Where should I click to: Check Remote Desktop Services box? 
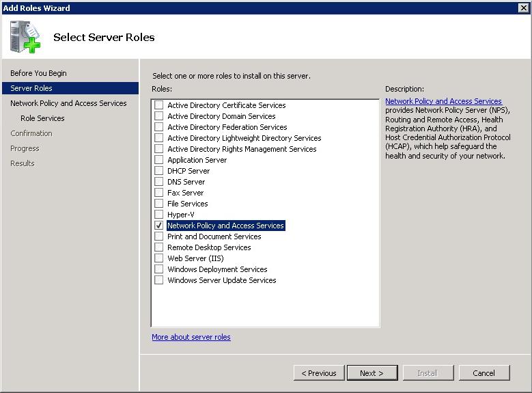pos(159,247)
